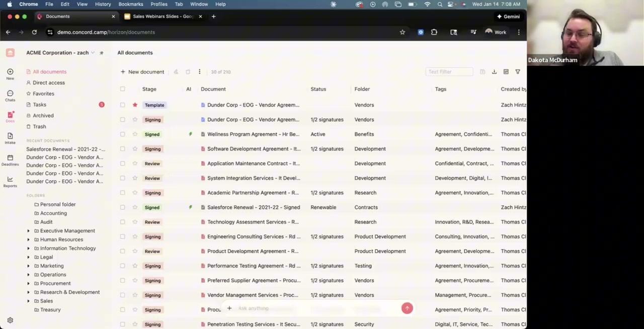The width and height of the screenshot is (644, 329).
Task: Open the Bookmarks menu in menu bar
Action: click(x=131, y=4)
